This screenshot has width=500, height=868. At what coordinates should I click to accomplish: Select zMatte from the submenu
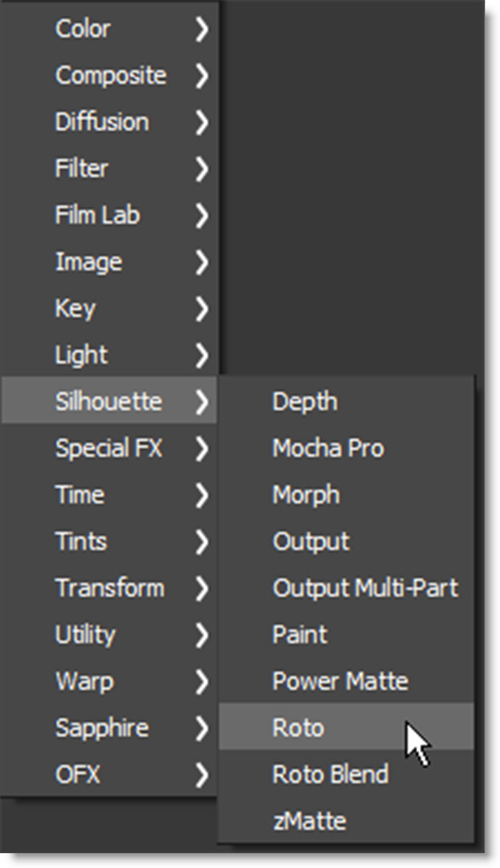click(309, 821)
